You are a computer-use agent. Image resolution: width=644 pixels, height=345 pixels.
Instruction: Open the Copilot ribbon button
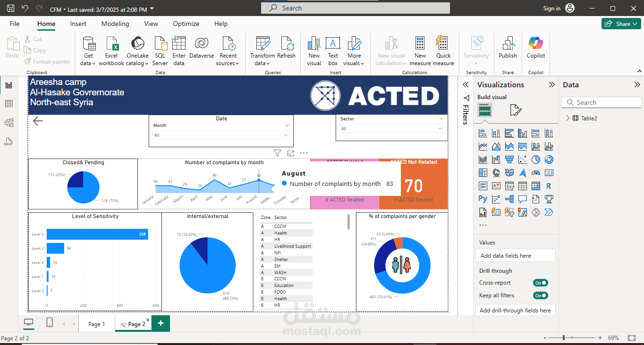(536, 48)
